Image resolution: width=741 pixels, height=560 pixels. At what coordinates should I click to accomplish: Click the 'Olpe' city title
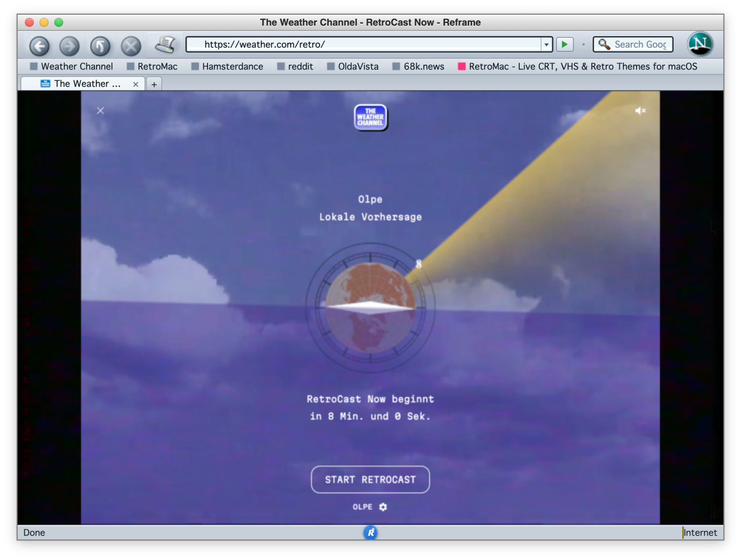(x=370, y=199)
